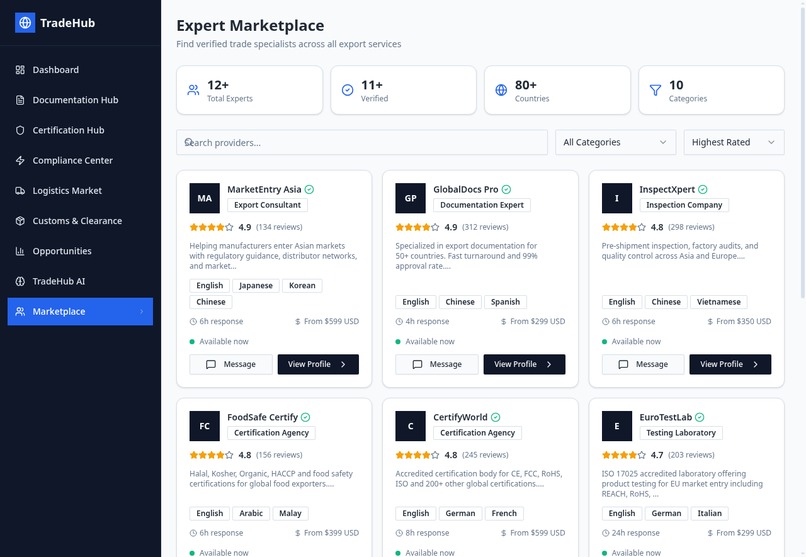Message GlobalDocs Pro

click(x=436, y=364)
